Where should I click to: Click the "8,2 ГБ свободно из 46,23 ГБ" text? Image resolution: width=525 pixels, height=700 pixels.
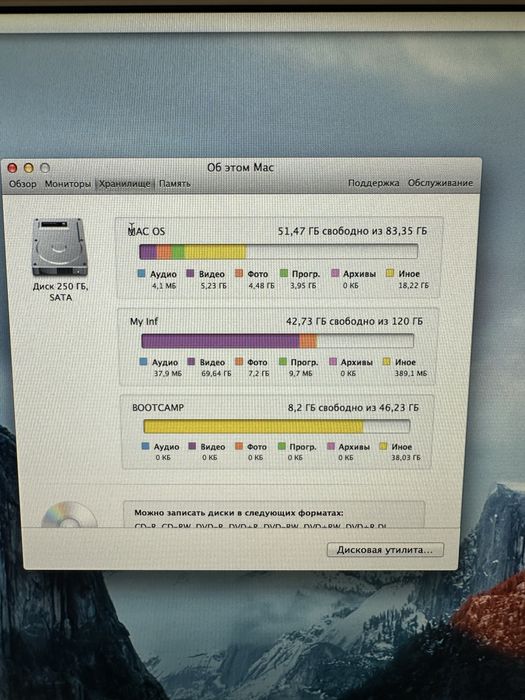[x=353, y=408]
